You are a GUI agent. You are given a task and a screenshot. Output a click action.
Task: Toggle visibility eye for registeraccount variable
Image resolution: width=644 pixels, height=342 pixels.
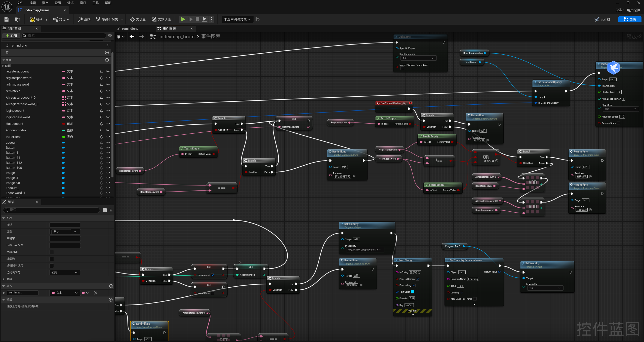tap(108, 71)
